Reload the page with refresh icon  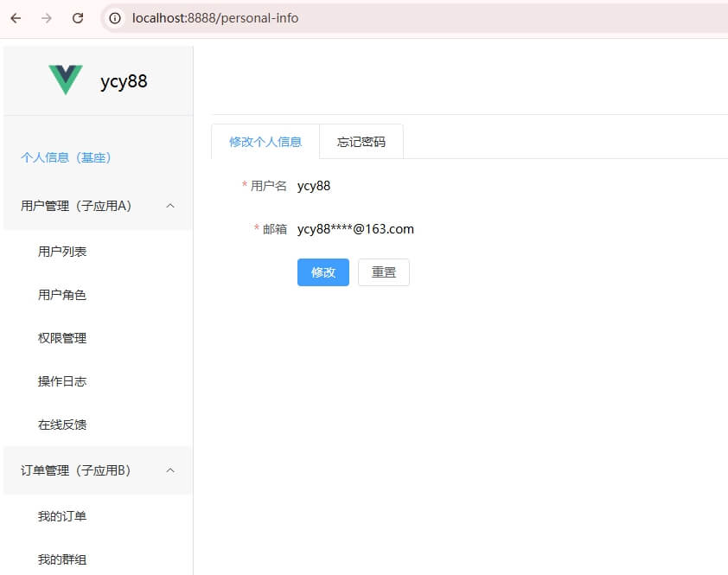(78, 18)
